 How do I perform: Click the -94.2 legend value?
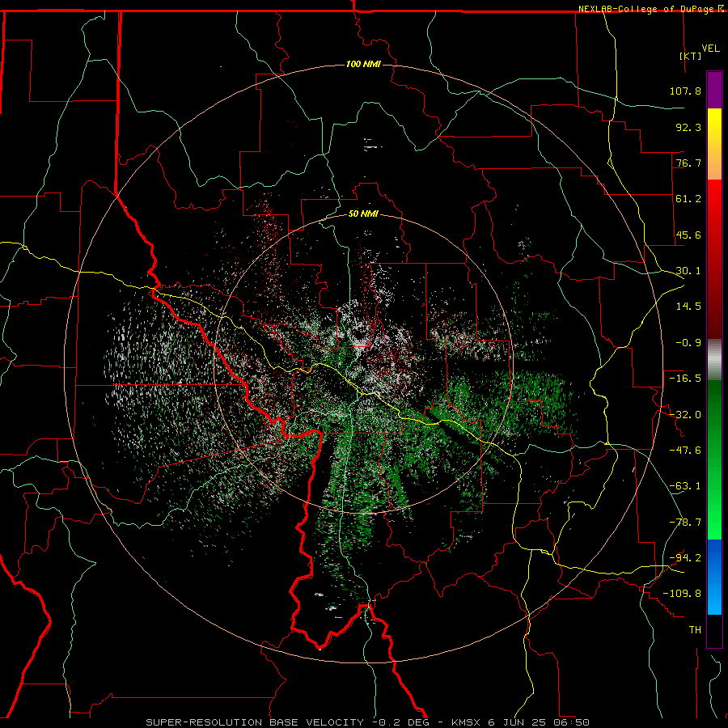click(685, 557)
